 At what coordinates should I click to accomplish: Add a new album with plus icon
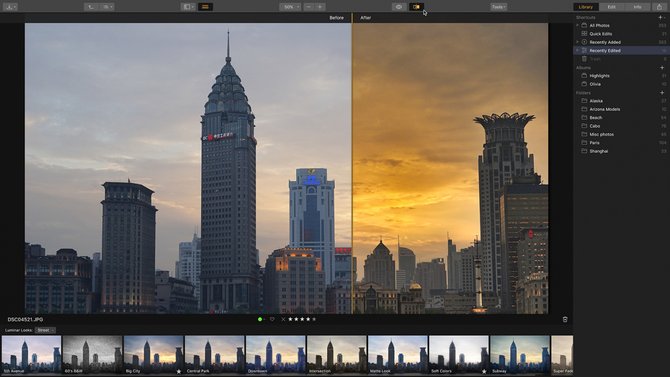tap(662, 68)
